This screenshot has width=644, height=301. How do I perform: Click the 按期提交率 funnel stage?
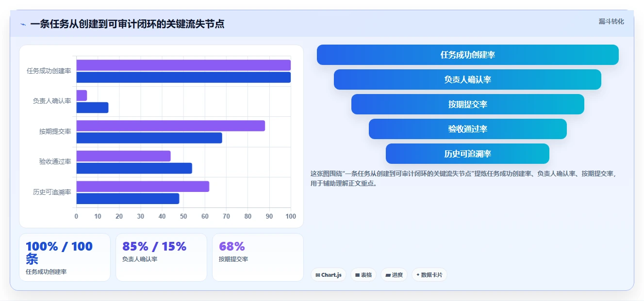(468, 104)
